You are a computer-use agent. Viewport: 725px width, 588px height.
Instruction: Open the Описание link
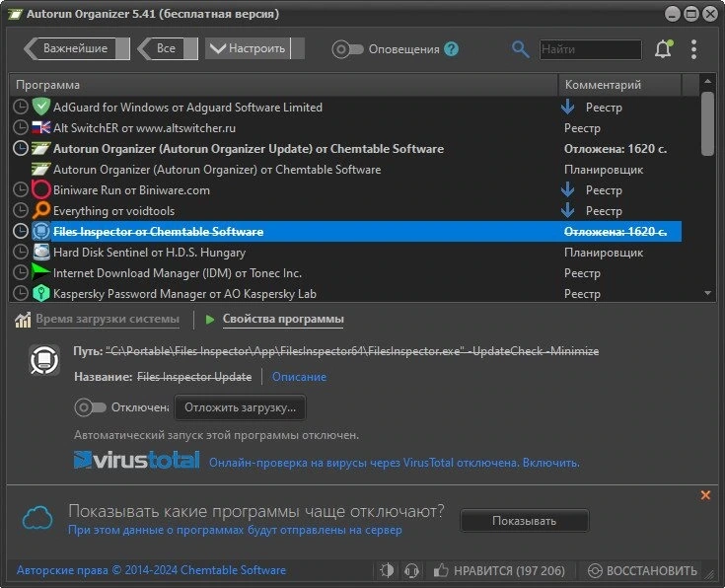click(x=299, y=377)
